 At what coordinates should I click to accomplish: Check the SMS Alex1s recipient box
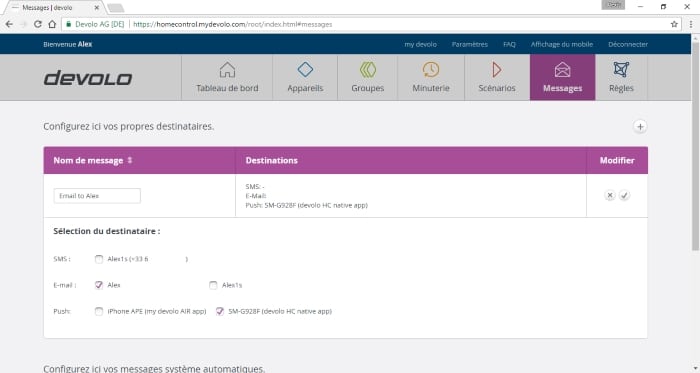(99, 259)
